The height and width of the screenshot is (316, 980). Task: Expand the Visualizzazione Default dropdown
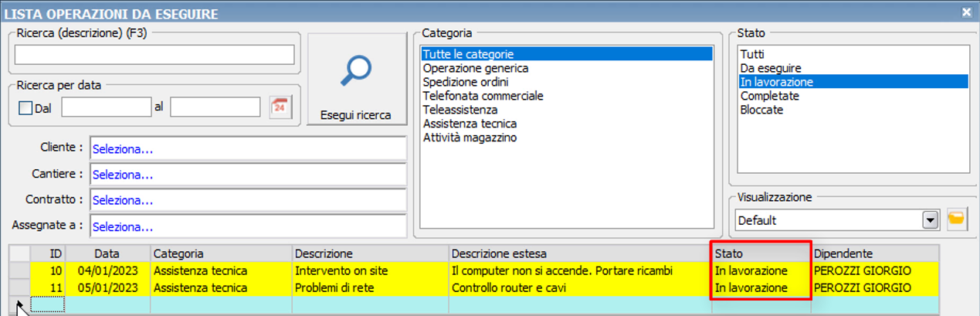[930, 220]
